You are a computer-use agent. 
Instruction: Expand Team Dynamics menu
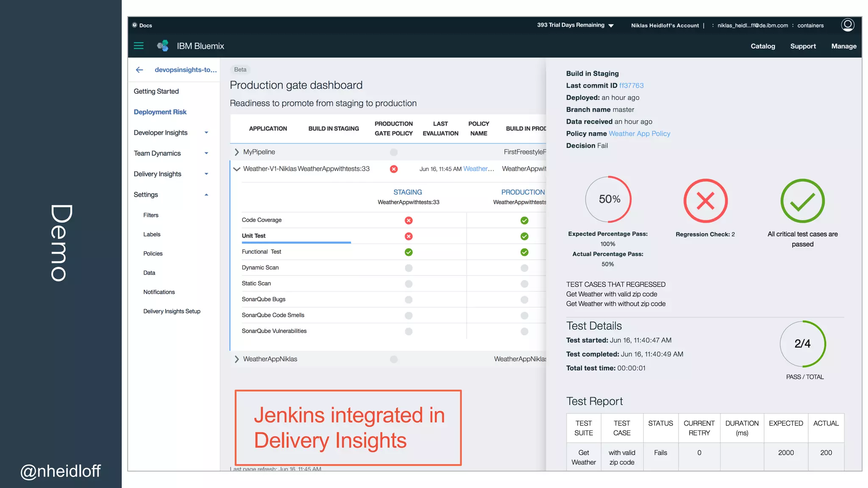tap(206, 153)
